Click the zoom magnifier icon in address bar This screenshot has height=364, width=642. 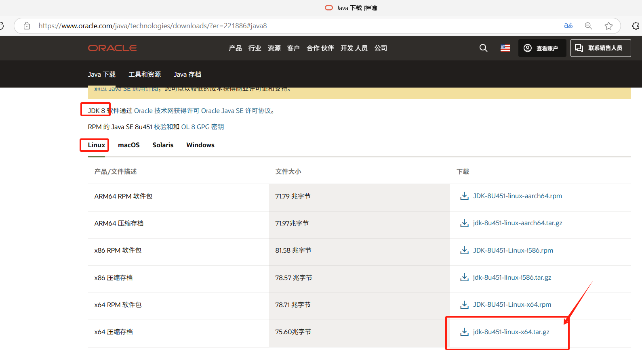(588, 26)
